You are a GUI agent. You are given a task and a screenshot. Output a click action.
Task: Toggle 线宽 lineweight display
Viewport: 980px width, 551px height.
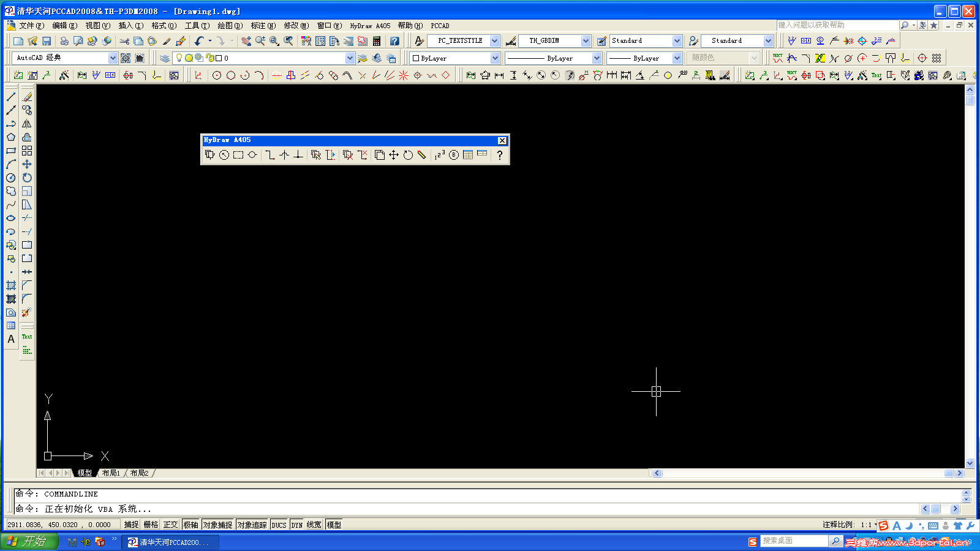coord(314,525)
